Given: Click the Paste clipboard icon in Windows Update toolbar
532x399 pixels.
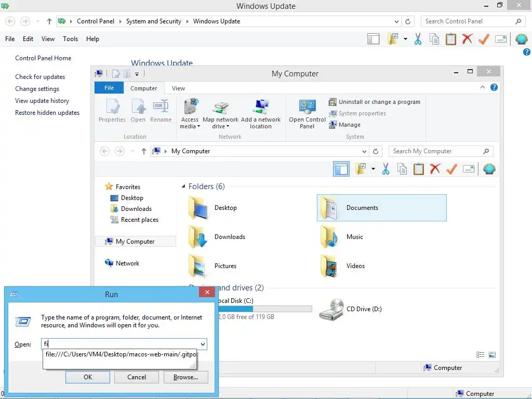Looking at the screenshot, I should pyautogui.click(x=450, y=39).
